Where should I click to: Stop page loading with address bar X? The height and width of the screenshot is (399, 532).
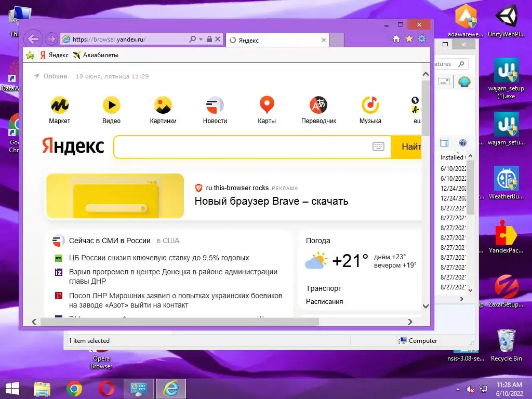click(x=218, y=39)
